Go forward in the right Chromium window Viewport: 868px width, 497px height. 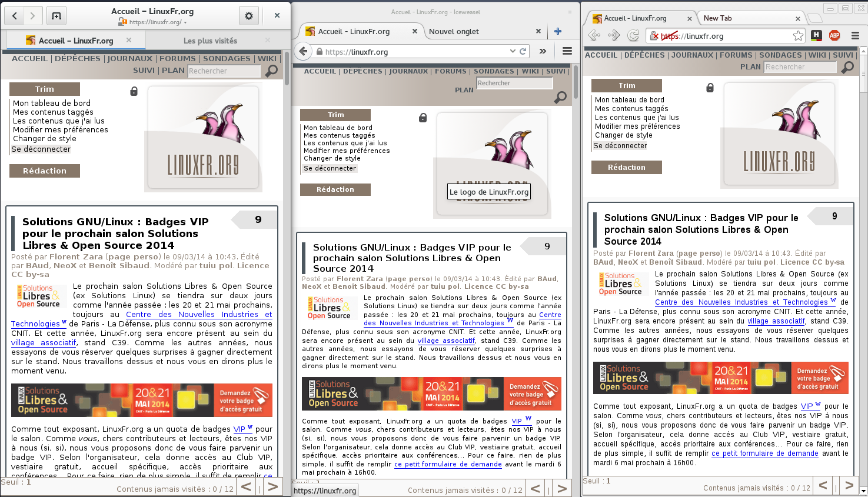click(x=614, y=35)
